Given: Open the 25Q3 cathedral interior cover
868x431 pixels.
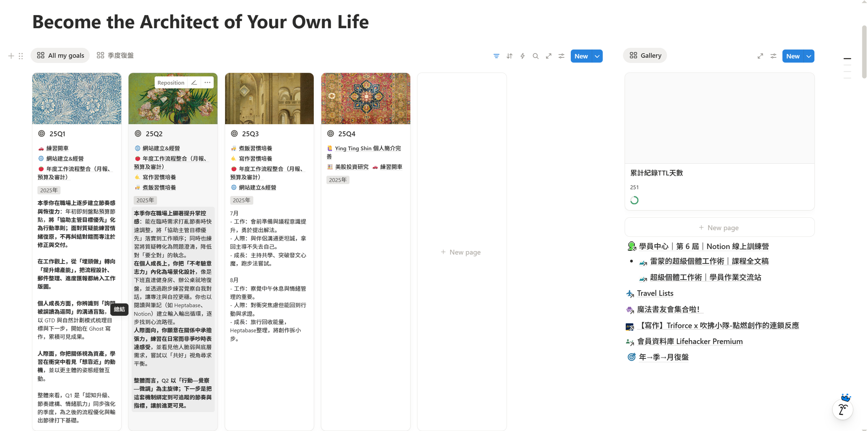Looking at the screenshot, I should 269,99.
